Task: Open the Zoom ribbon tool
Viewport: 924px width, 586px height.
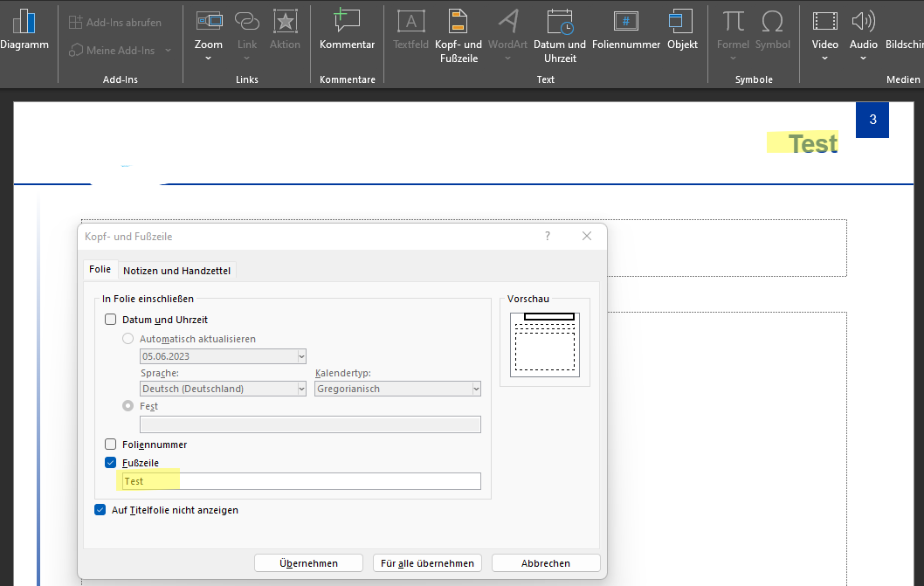Action: tap(209, 24)
